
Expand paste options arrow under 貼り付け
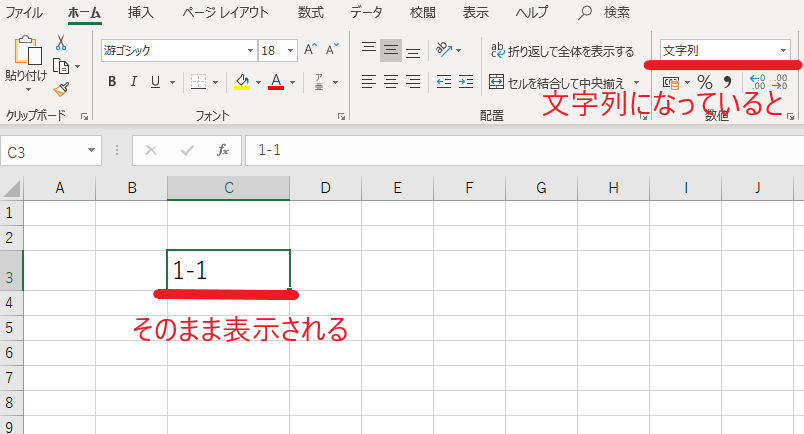pyautogui.click(x=28, y=90)
